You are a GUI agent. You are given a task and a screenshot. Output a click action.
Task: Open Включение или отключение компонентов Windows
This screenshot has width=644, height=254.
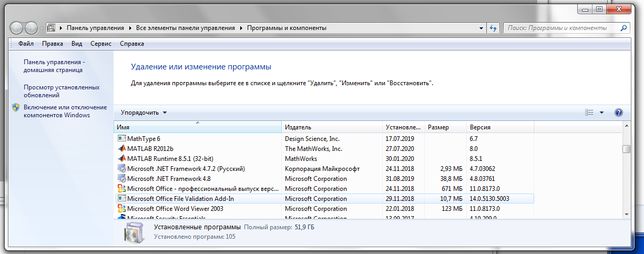(x=65, y=111)
